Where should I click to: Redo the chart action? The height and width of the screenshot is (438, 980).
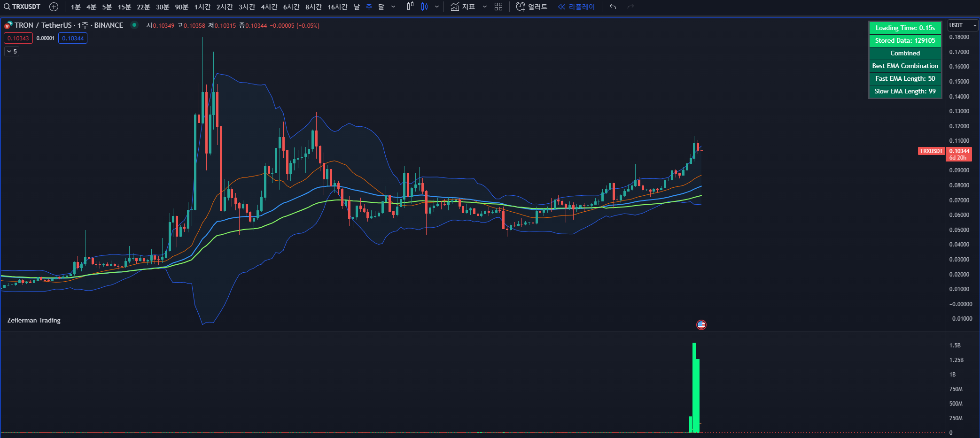tap(630, 7)
